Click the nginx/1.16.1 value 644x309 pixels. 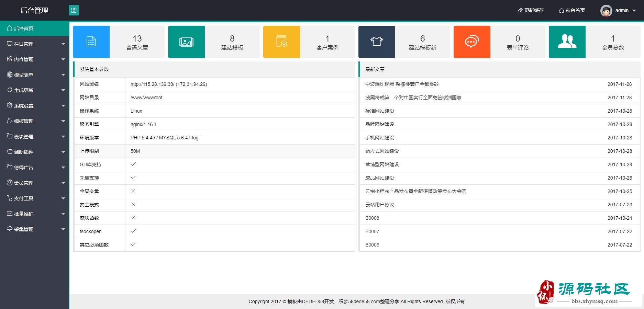pos(144,124)
